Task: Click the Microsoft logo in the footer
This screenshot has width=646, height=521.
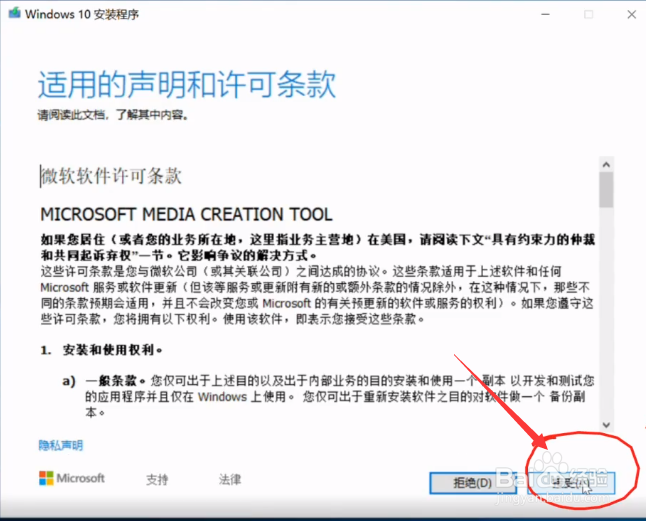Action: click(72, 478)
